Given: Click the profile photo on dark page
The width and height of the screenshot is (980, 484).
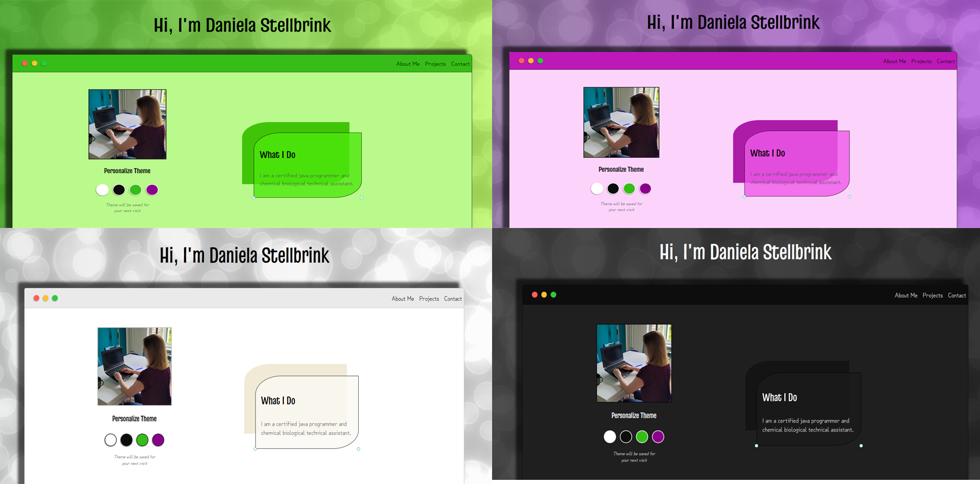Looking at the screenshot, I should (633, 363).
